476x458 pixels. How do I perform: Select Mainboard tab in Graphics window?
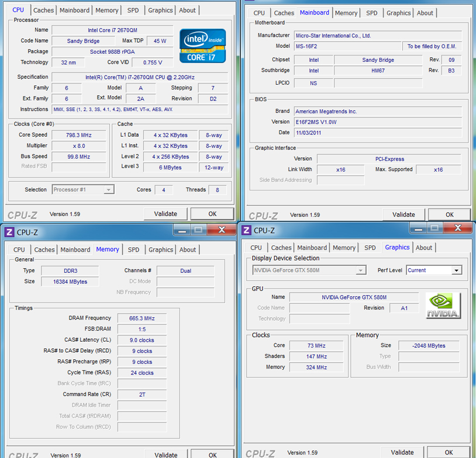312,248
